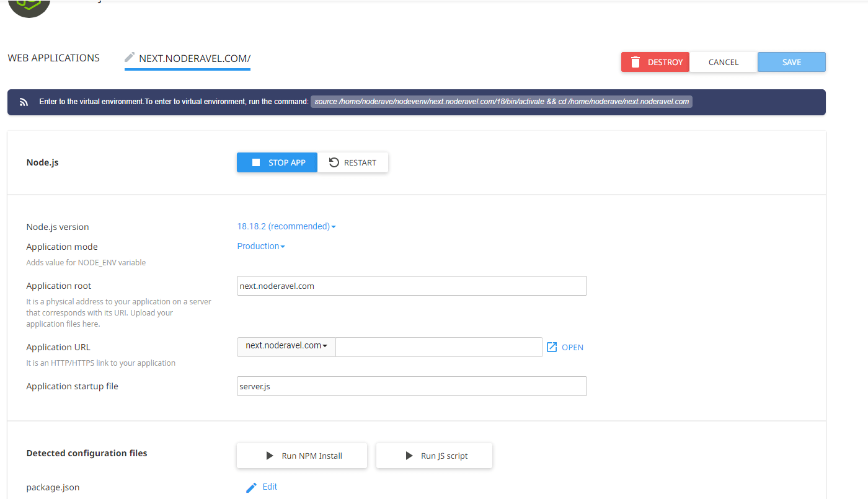This screenshot has width=868, height=499.
Task: Focus the empty Application URL path field
Action: point(439,347)
